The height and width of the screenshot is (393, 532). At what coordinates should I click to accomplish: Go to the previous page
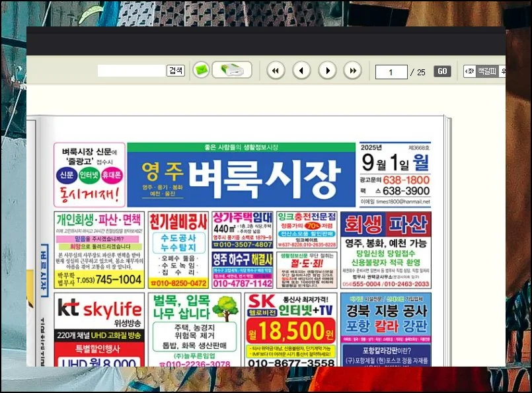pos(301,70)
